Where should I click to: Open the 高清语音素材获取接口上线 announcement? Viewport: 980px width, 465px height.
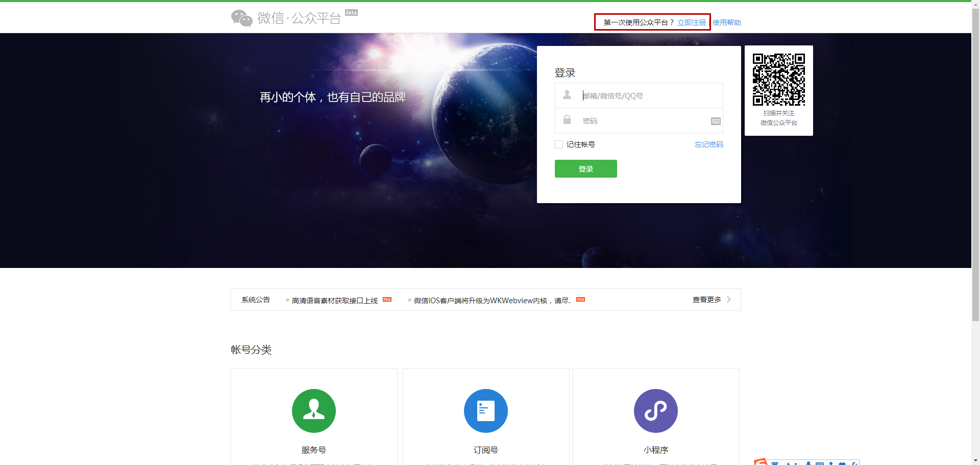pos(334,301)
